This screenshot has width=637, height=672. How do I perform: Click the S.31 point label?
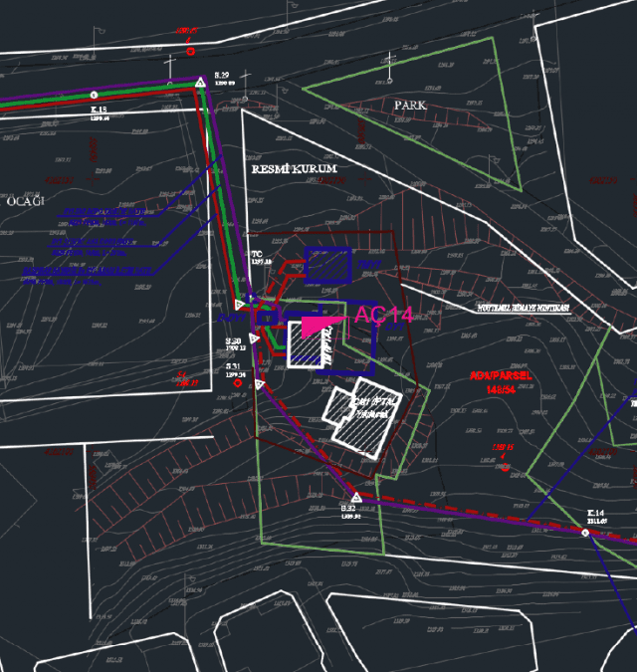[x=233, y=367]
